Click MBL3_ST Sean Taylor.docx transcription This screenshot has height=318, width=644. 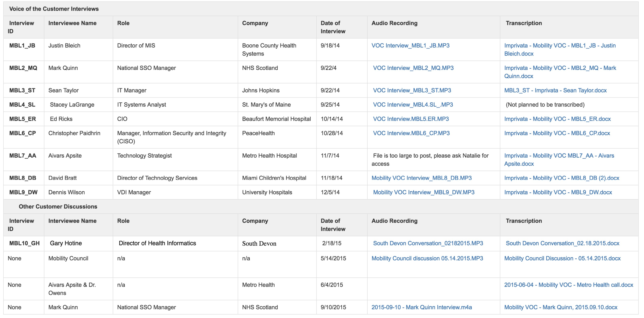555,91
